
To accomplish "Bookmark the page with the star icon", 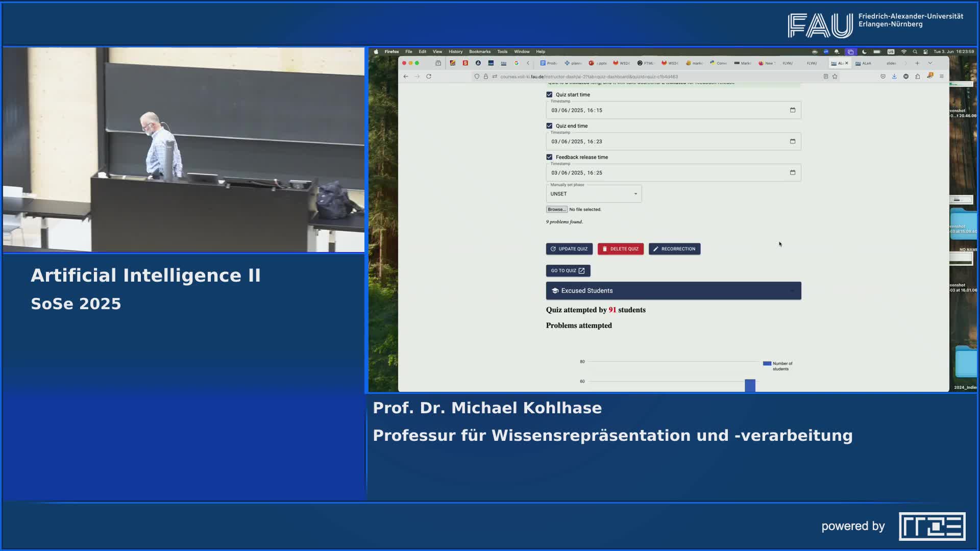I will coord(835,77).
